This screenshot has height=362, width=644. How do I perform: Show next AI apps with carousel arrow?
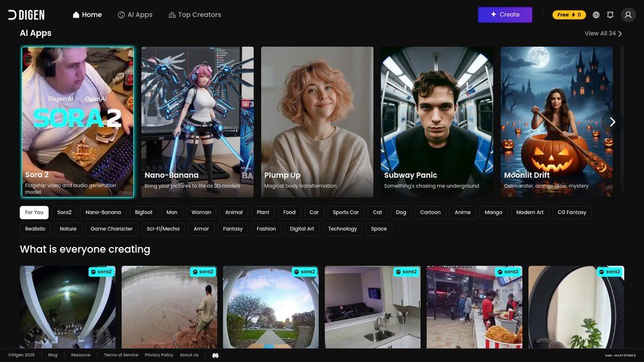[613, 122]
